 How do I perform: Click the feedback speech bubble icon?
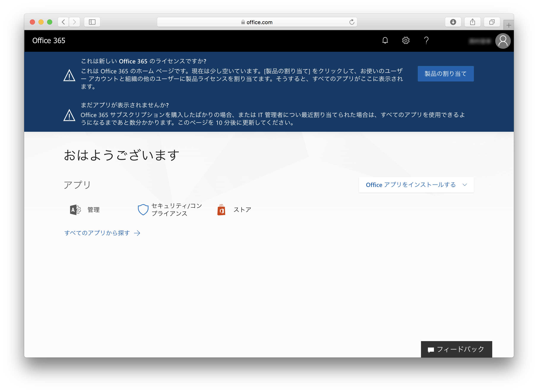point(431,350)
